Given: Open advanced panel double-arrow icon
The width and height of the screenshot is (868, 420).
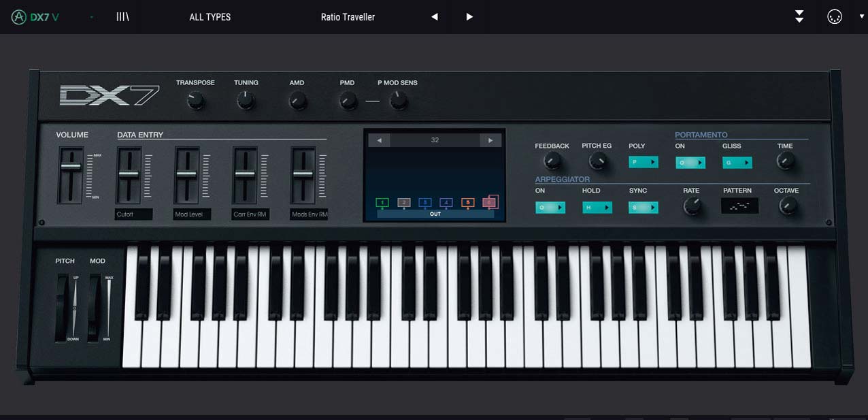Looking at the screenshot, I should [x=799, y=17].
